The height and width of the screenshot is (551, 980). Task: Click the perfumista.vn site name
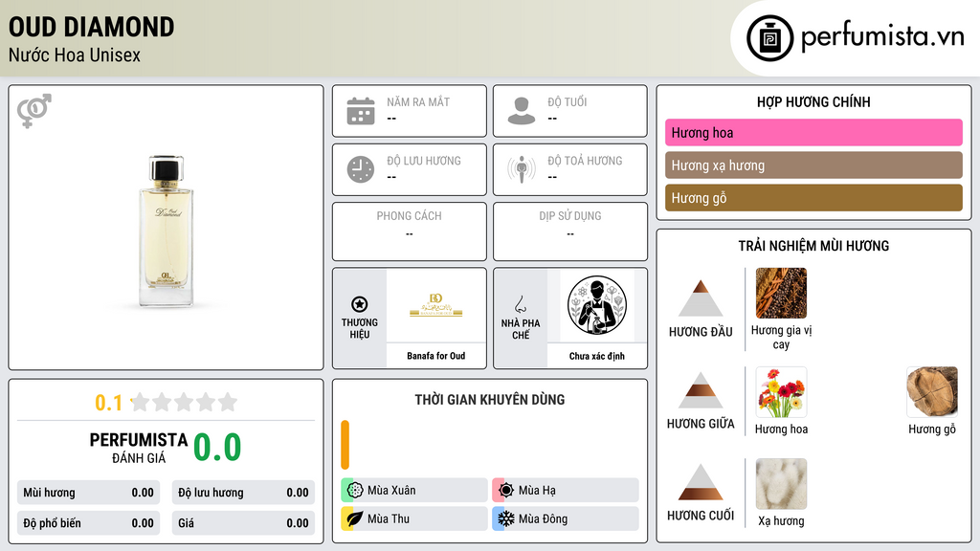point(882,37)
